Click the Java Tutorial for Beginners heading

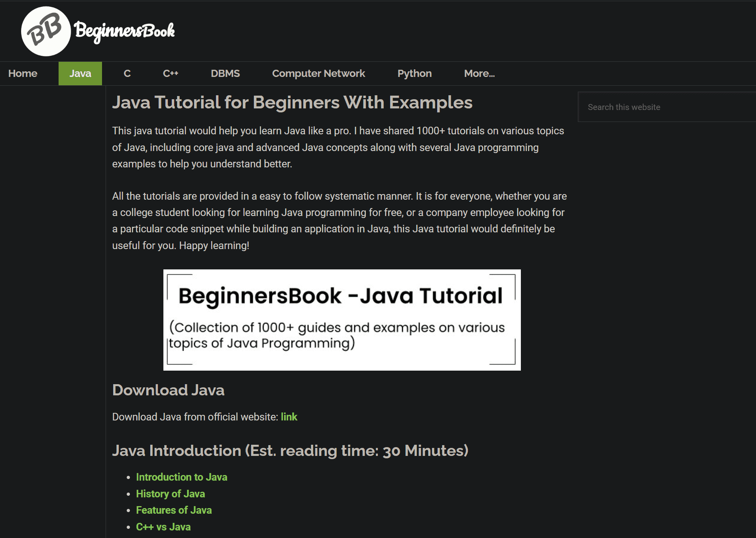pyautogui.click(x=292, y=102)
